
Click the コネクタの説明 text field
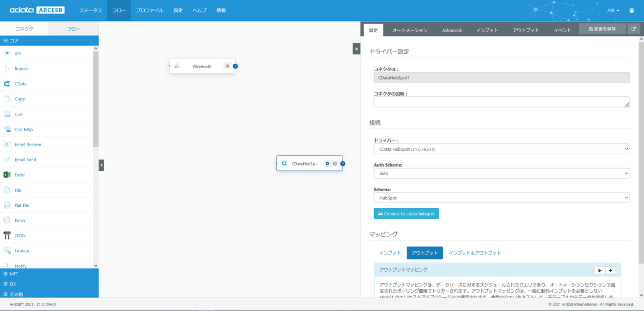tap(502, 102)
